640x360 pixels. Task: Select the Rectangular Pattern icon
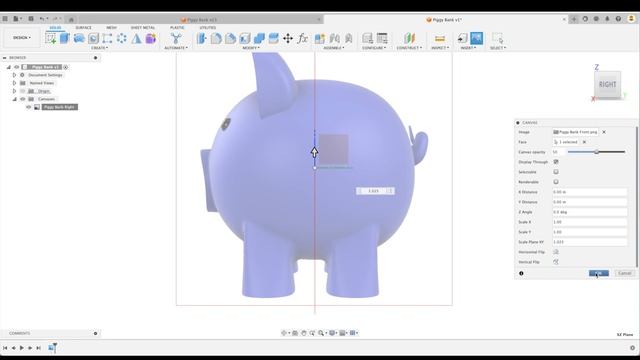point(107,38)
